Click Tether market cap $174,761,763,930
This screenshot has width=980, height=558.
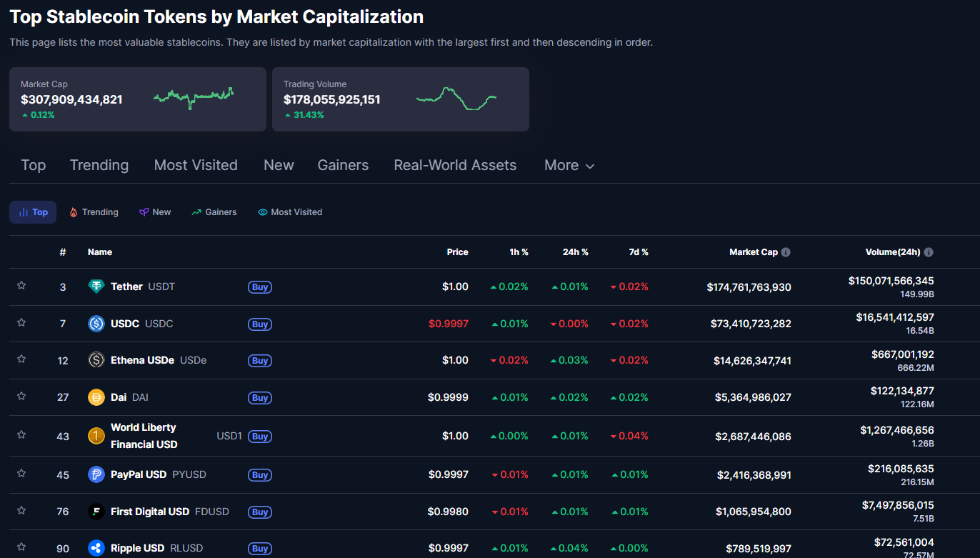point(749,287)
